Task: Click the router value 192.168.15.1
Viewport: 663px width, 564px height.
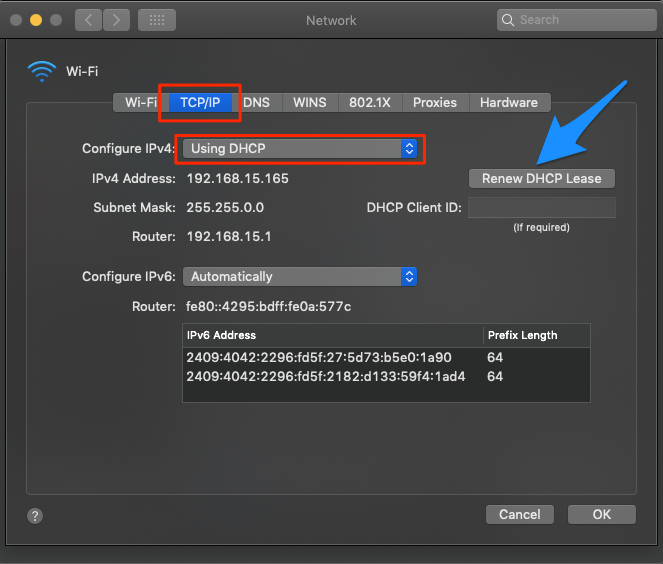Action: click(x=229, y=236)
